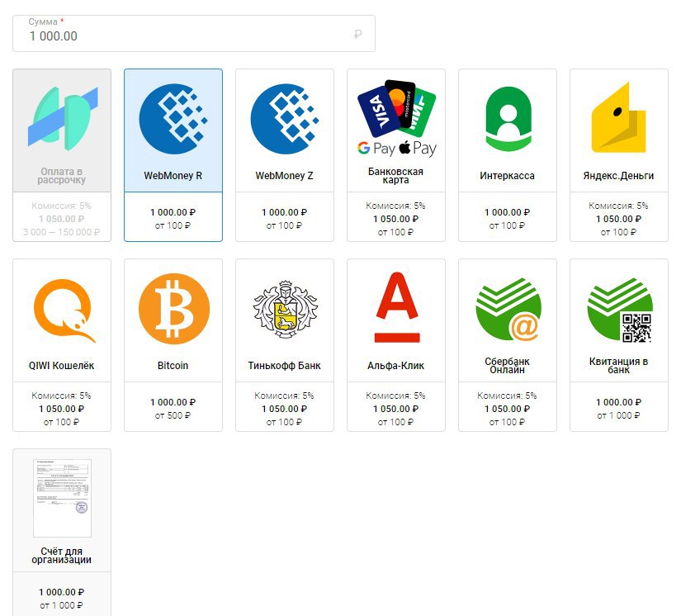681x616 pixels.
Task: Click the Сбербанк Онлайн label
Action: 508,365
